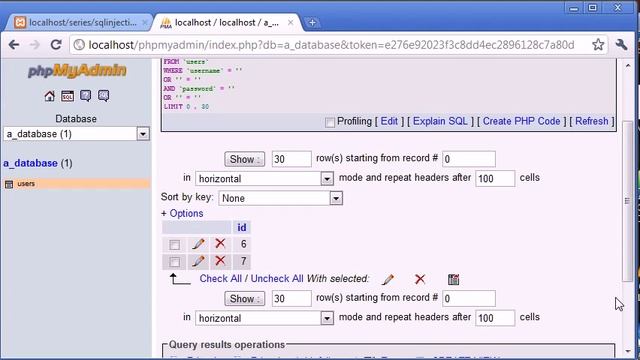
Task: Select users table in sidebar
Action: (x=26, y=184)
